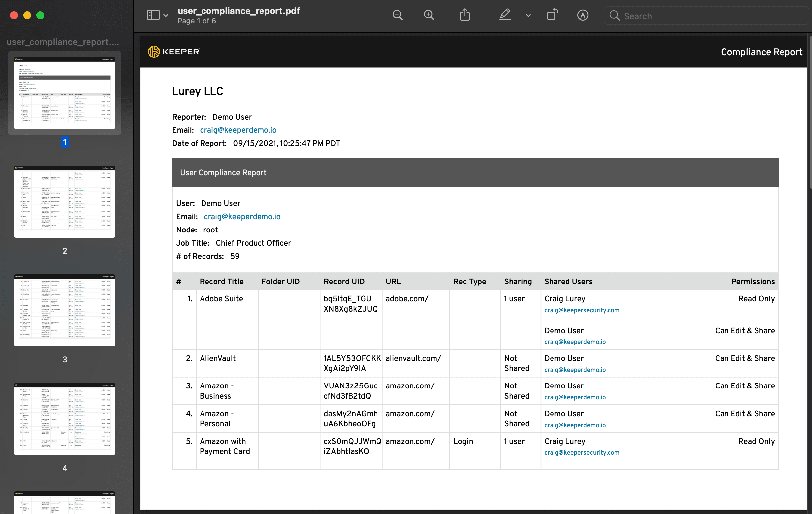812x514 pixels.
Task: Click in the Search field
Action: tap(708, 16)
